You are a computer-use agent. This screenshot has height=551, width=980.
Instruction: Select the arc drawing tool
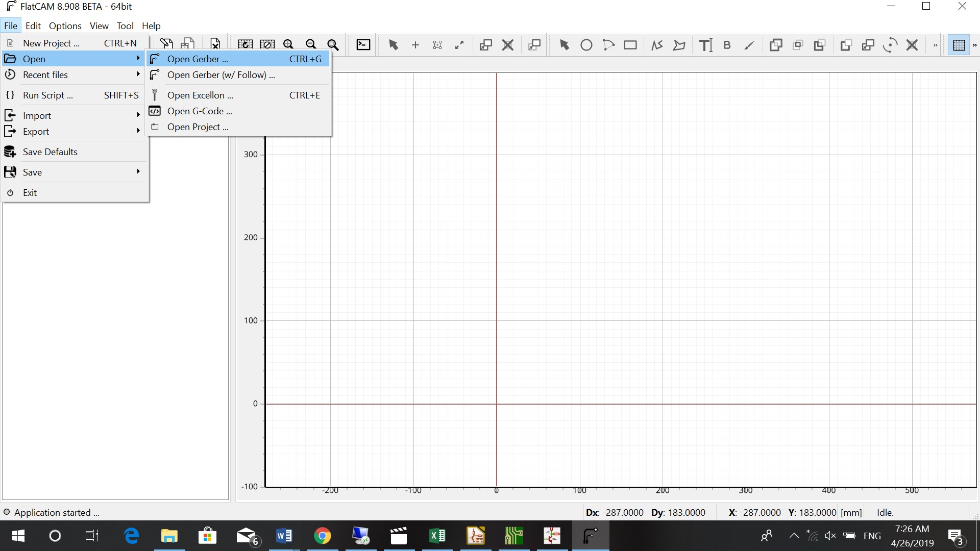pyautogui.click(x=608, y=45)
